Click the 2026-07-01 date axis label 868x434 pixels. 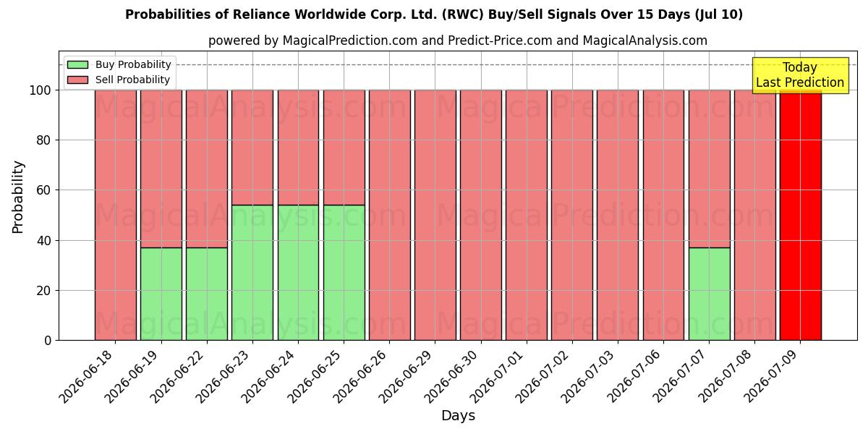point(499,375)
